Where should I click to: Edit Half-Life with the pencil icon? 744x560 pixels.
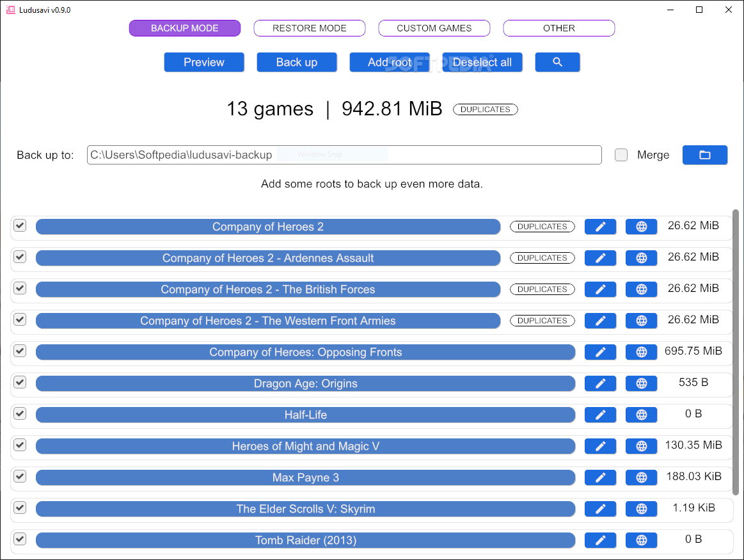click(600, 414)
